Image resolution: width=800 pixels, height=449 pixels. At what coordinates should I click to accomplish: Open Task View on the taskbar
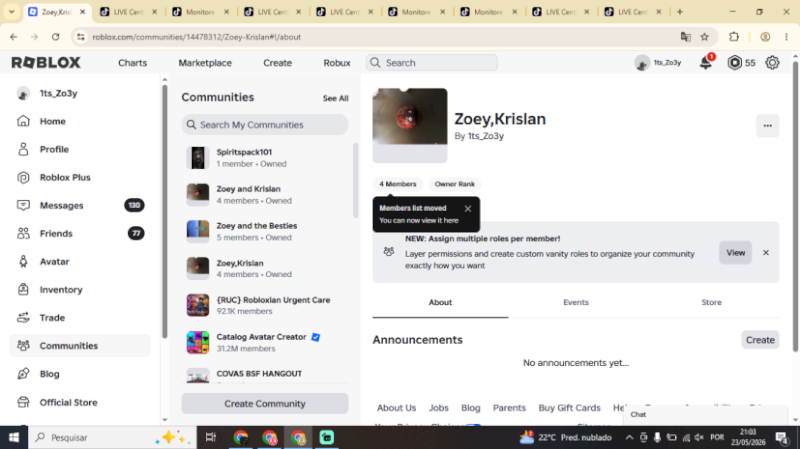[210, 438]
